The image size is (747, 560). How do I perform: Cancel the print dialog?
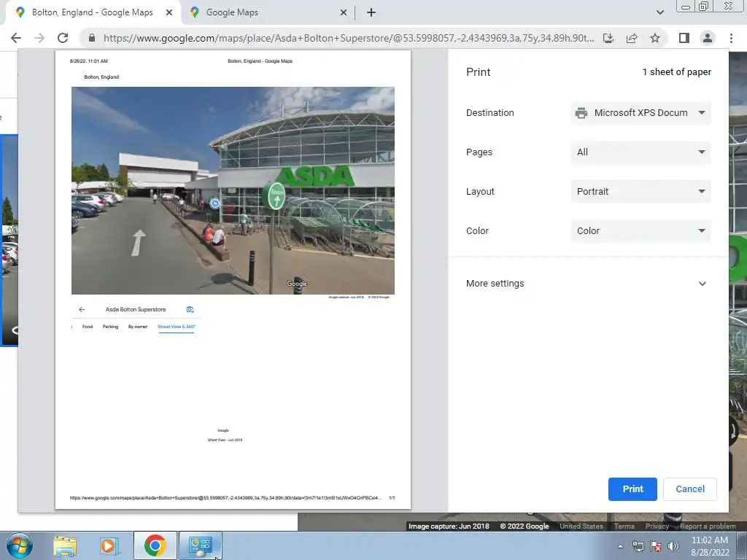pos(689,489)
